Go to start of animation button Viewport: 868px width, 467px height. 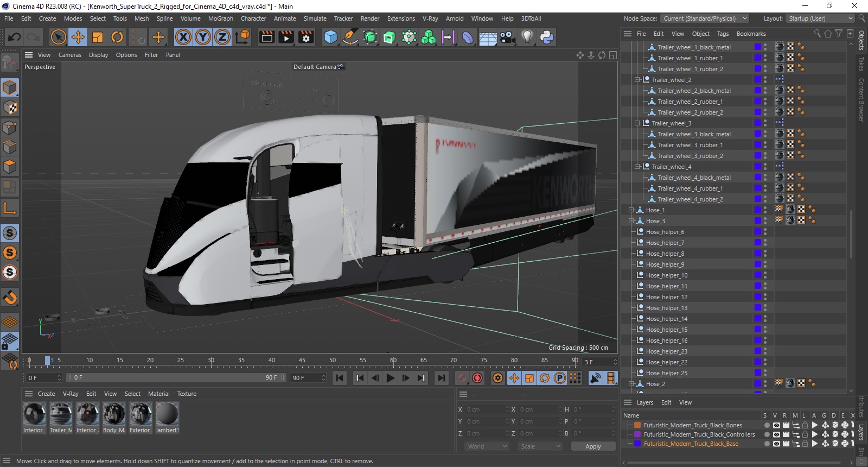pos(340,378)
